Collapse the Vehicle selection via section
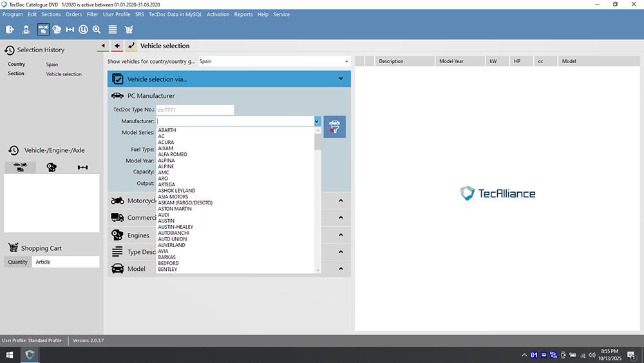Screen dimensions: 644x363 (341, 79)
